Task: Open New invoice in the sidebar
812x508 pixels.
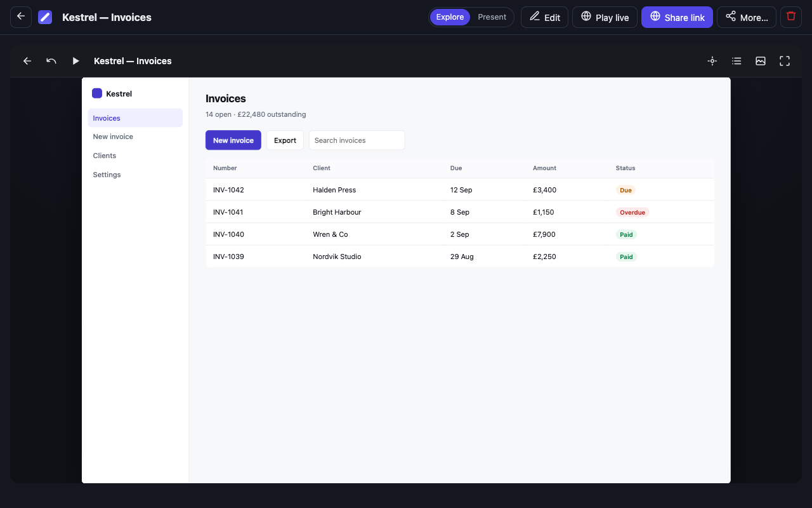Action: tap(135, 137)
